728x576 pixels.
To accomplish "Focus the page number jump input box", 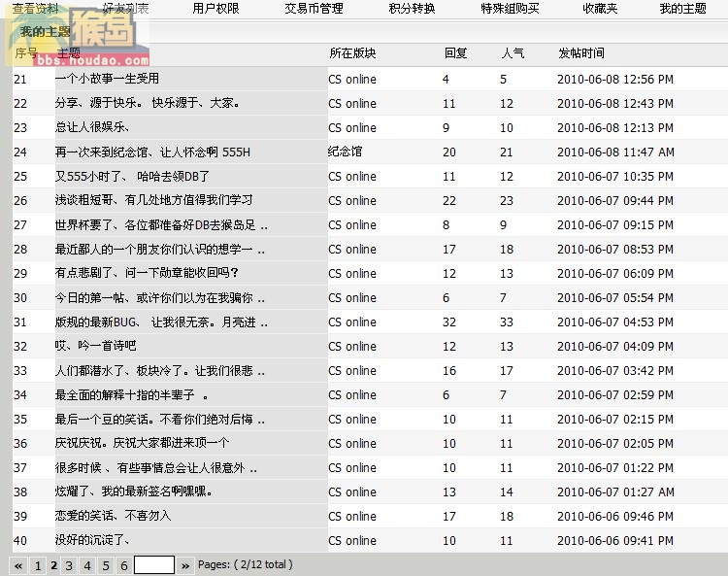I will point(154,565).
